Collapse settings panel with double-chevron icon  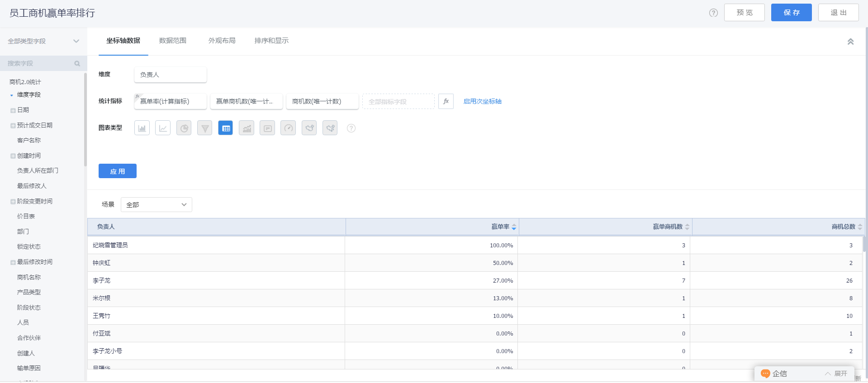tap(850, 42)
